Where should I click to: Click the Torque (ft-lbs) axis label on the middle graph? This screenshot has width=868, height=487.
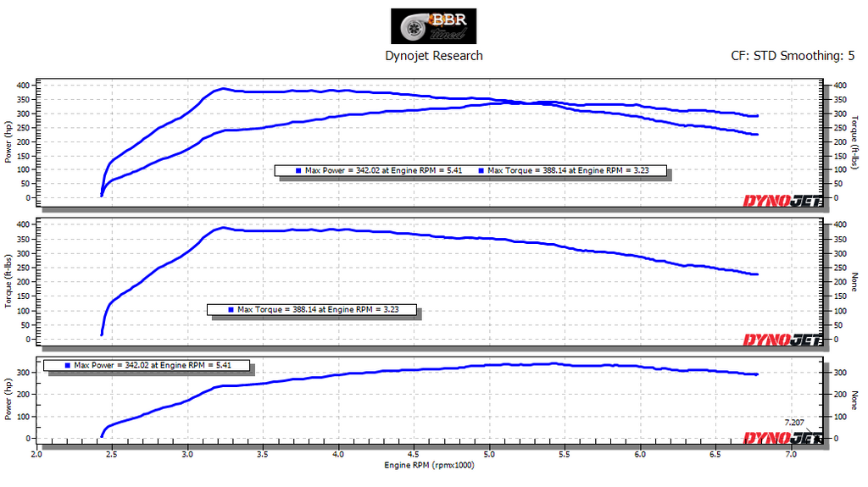click(8, 280)
